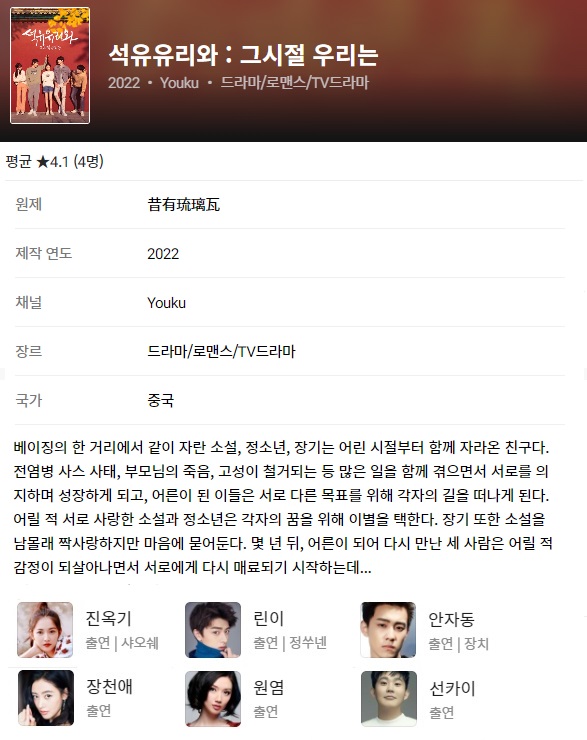Open 선카이 cast name link
Viewport: 587px width, 740px height.
(452, 689)
